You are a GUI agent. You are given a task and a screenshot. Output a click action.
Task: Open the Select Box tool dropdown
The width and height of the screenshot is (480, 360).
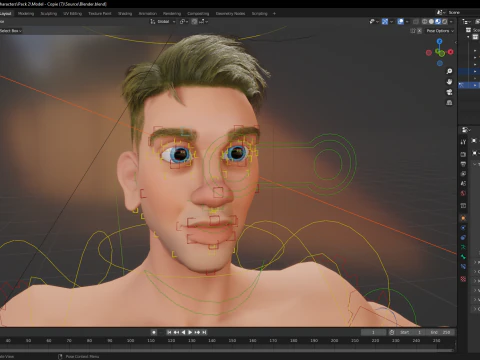(x=11, y=31)
